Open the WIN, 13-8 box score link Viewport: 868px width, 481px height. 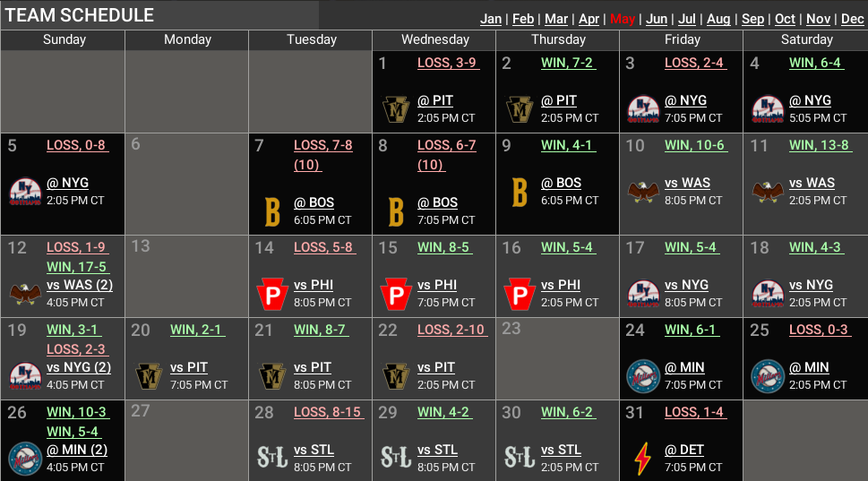pyautogui.click(x=819, y=145)
